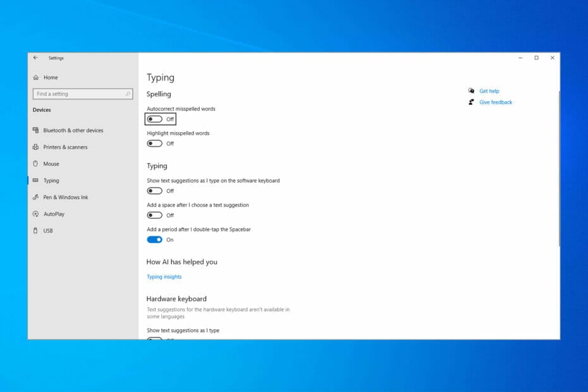Image resolution: width=588 pixels, height=392 pixels.
Task: Open Bluetooth & other devices settings
Action: (70, 130)
